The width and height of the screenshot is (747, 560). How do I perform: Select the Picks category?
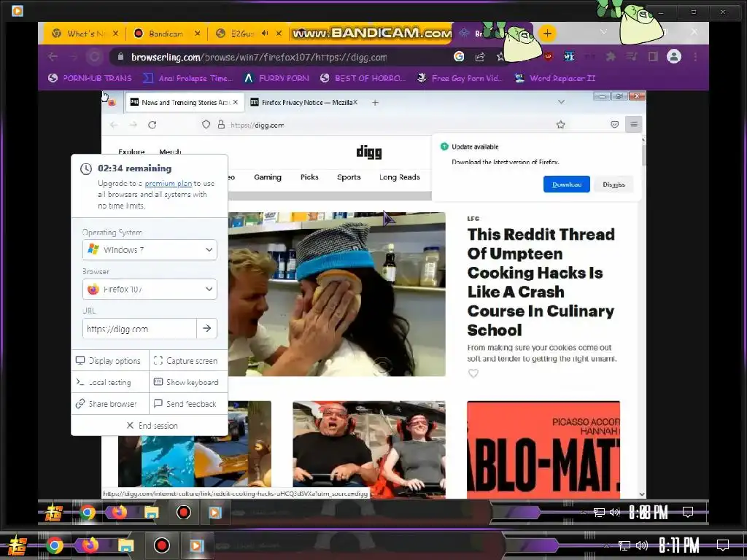click(309, 177)
